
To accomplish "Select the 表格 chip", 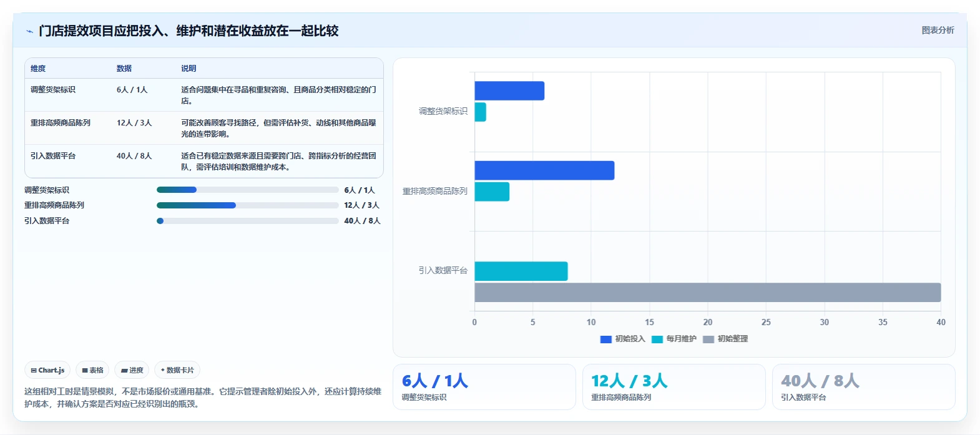I will coord(92,370).
